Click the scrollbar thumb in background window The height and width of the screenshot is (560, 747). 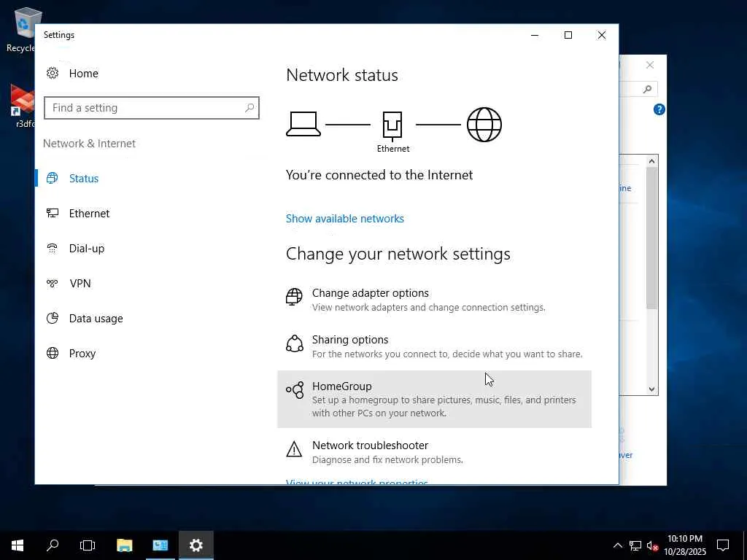[651, 238]
